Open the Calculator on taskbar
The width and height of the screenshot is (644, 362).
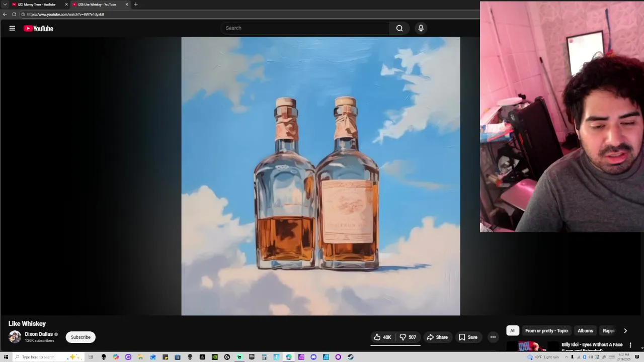pos(264,357)
